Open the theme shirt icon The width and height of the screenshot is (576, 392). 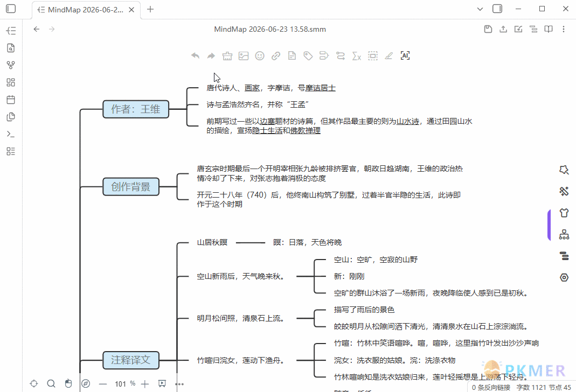tap(564, 213)
